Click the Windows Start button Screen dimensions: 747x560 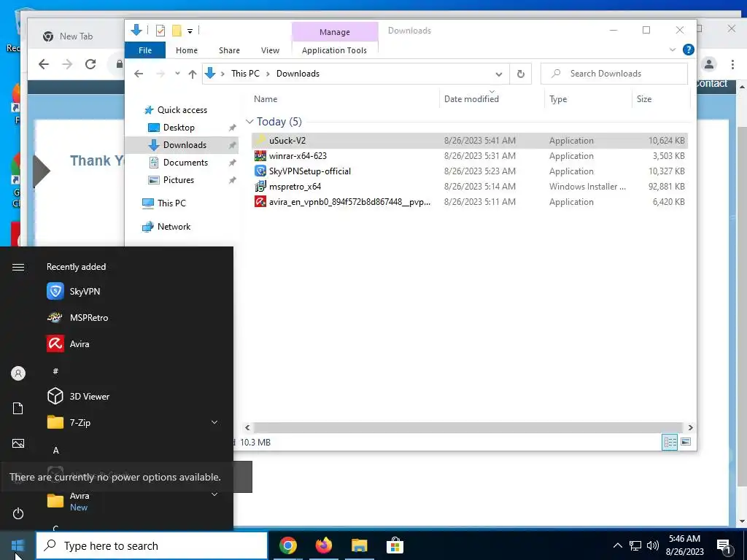18,545
